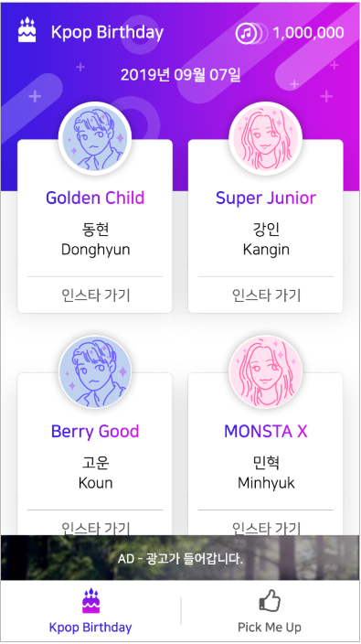Click the Golden Child group name

(95, 198)
